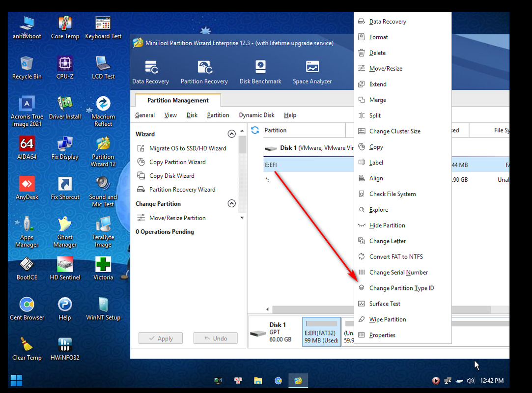Select Wipe Partition menu entry

point(402,319)
